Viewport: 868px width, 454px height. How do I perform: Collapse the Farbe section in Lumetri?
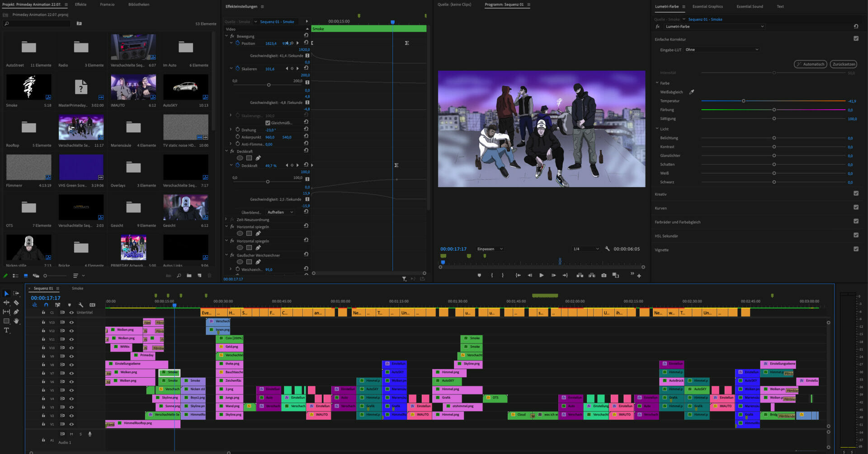click(x=657, y=83)
